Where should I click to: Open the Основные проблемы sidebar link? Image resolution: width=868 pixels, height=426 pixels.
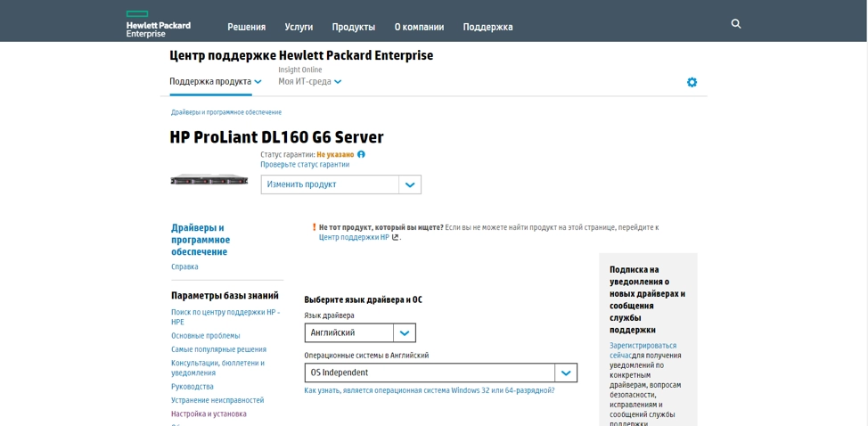205,336
